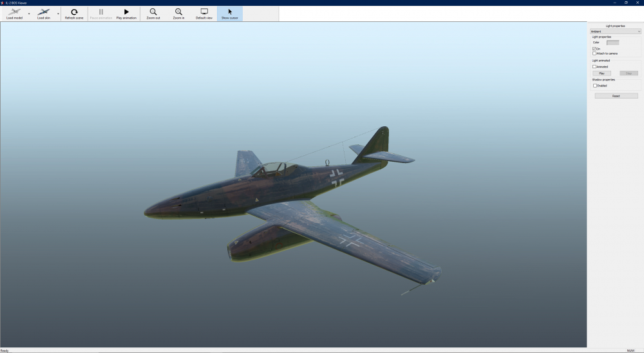Toggle the Show cursor tool
644x353 pixels.
230,12
